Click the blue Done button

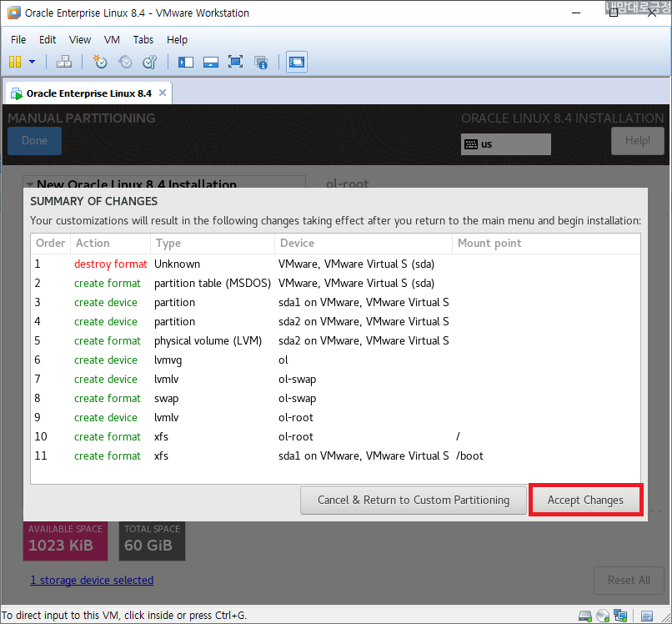(x=35, y=141)
